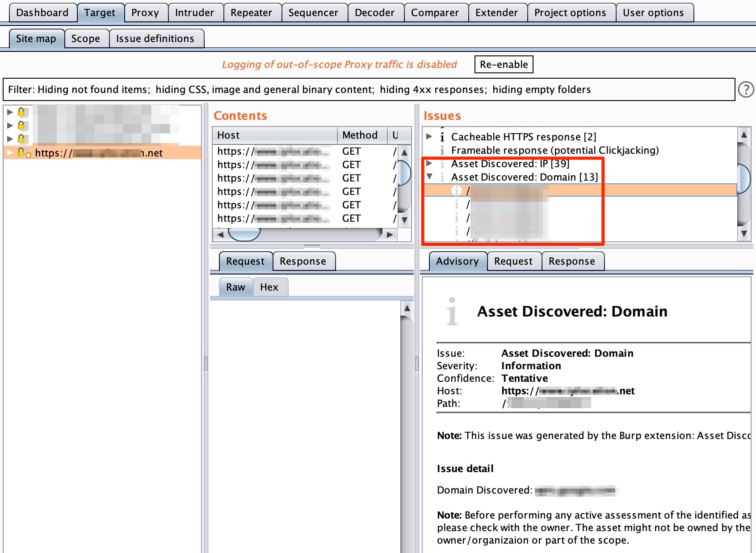Open the Request tab beside Advisory
This screenshot has width=756, height=553.
[513, 261]
